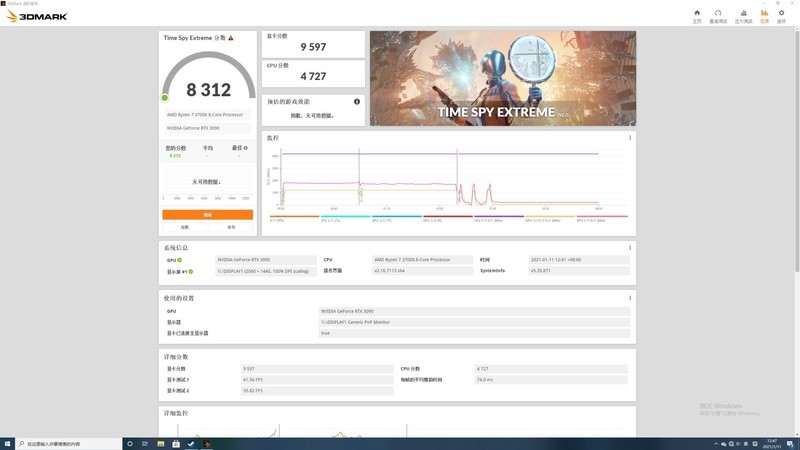This screenshot has height=450, width=800.
Task: Click the warning triangle beside Time Spy Extreme score
Action: 231,38
